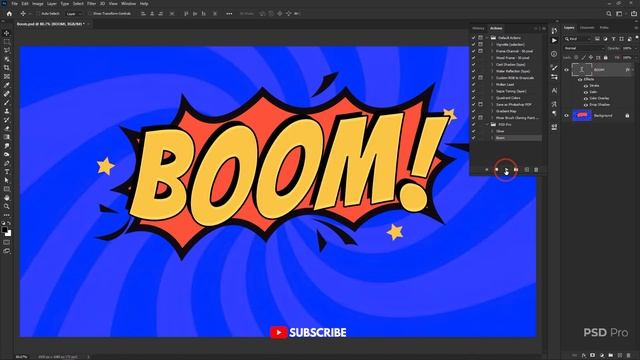Viewport: 640px width, 360px height.
Task: Toggle Color Overlay effect visibility
Action: [x=586, y=98]
